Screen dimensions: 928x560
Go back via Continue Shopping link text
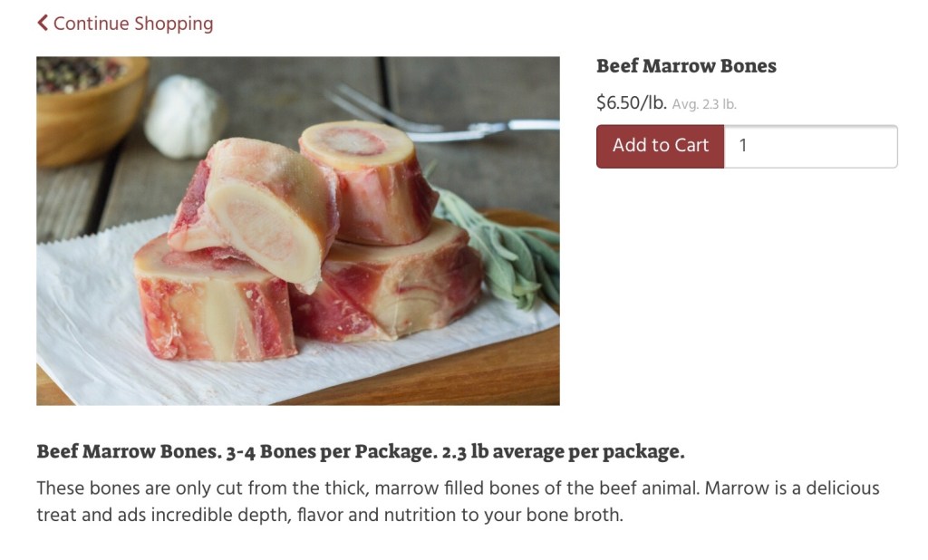[x=133, y=24]
